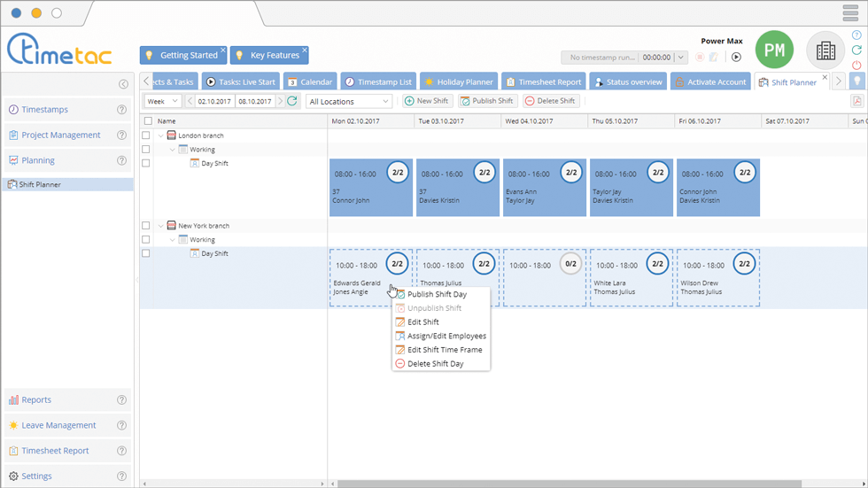Select London Mon 08:00 - 16:00 shift
Viewport: 868px width, 488px height.
371,188
